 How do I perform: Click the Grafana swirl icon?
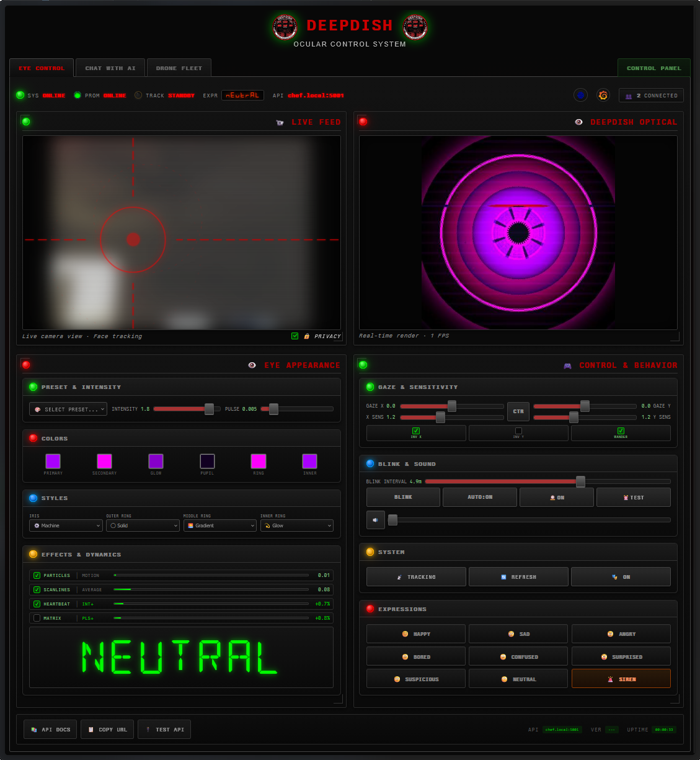coord(603,95)
